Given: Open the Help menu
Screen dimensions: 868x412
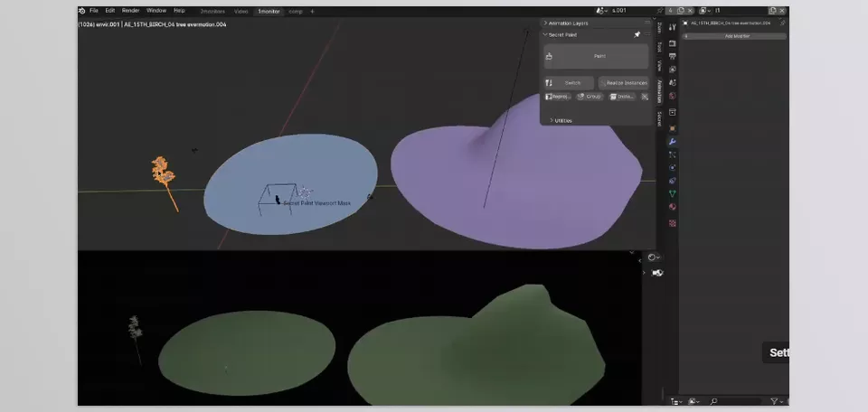Looking at the screenshot, I should (179, 11).
